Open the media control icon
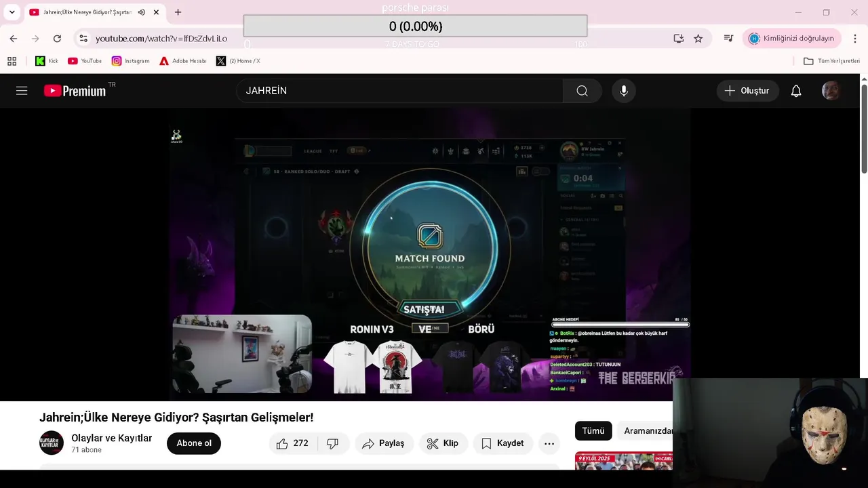The image size is (868, 488). point(728,39)
